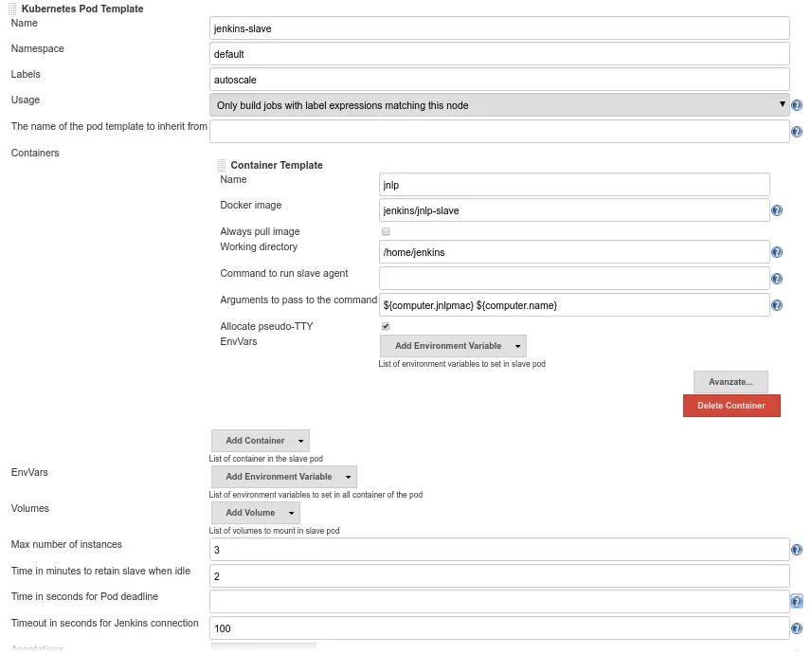This screenshot has width=812, height=655.
Task: Open help for Max number of instances
Action: [797, 550]
